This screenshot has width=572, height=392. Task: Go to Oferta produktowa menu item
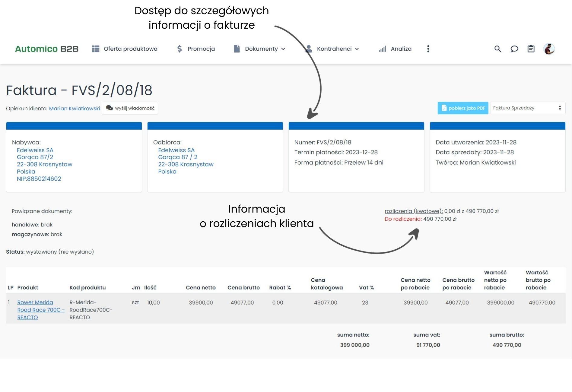pos(130,49)
